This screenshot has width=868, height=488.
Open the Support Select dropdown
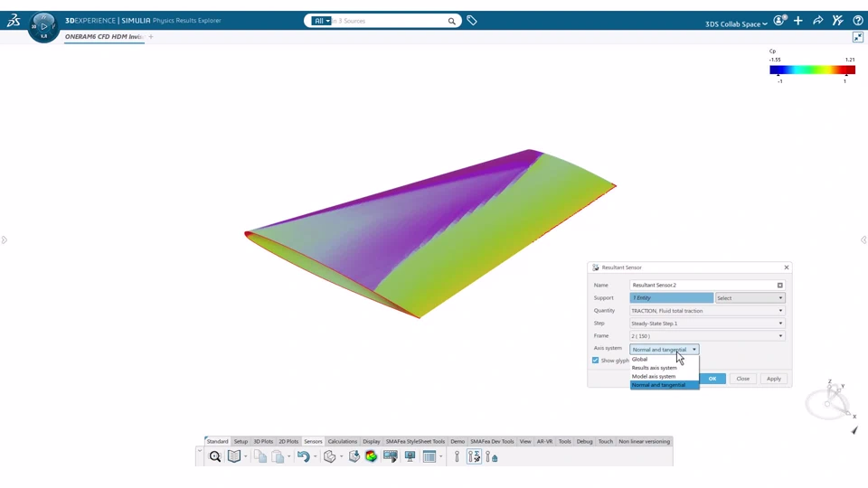tap(750, 297)
